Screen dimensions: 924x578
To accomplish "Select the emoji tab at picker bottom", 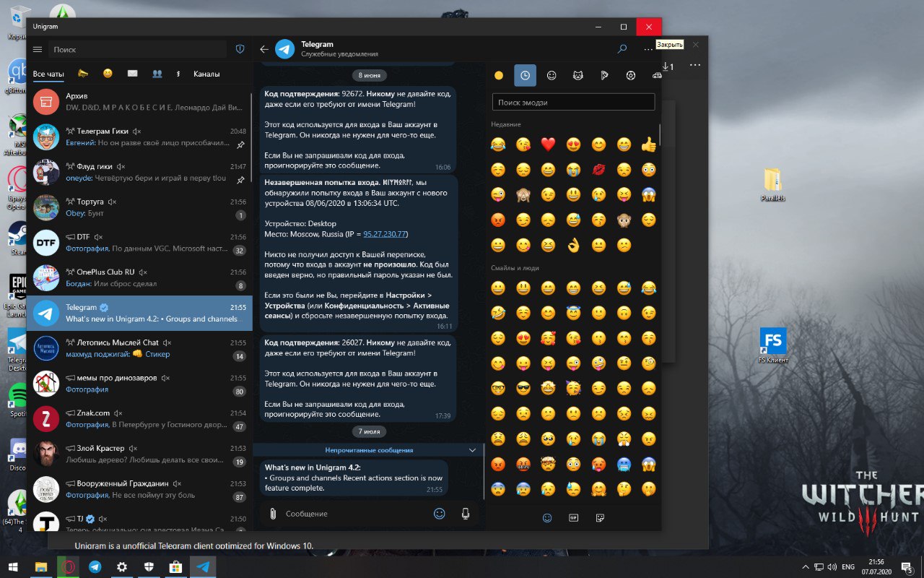I will [546, 517].
